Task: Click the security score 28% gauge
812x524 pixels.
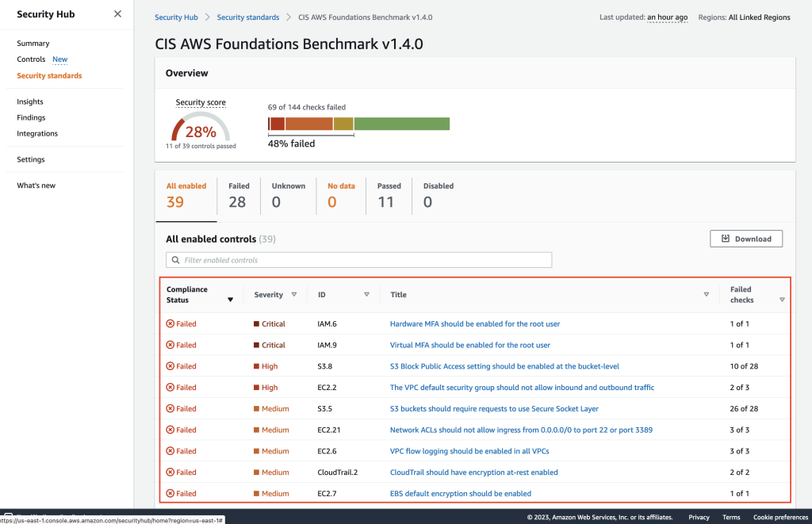Action: [201, 128]
